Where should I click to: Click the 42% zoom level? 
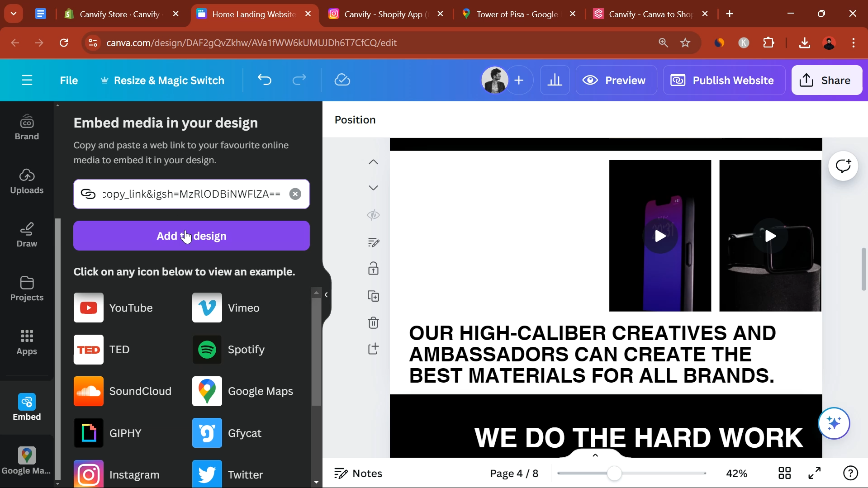click(x=736, y=474)
